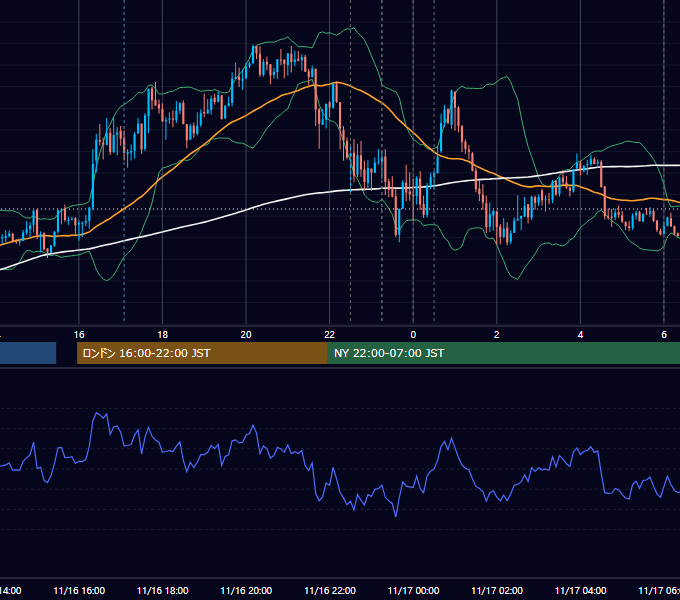Click the 16 hour label on upper axis
The height and width of the screenshot is (600, 680).
pyautogui.click(x=79, y=335)
